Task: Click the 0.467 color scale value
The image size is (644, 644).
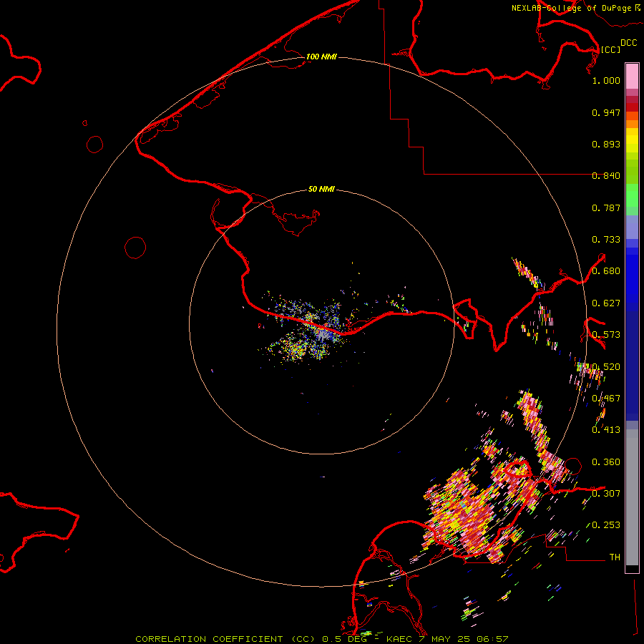Action: click(x=606, y=399)
